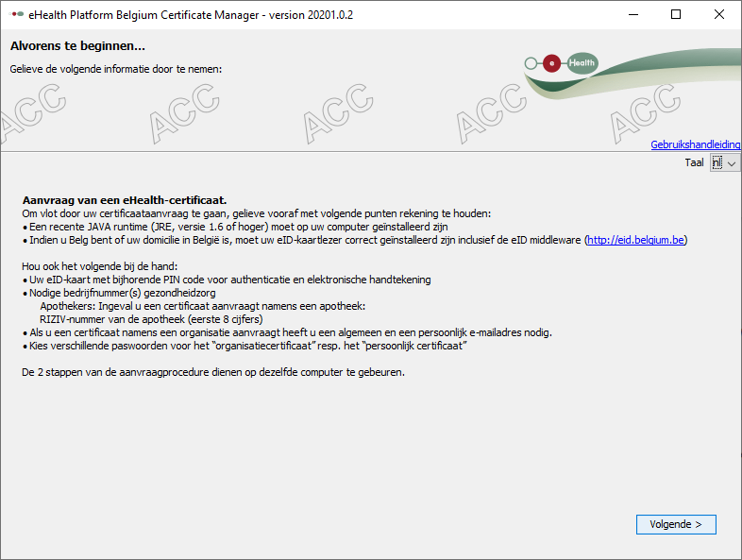The height and width of the screenshot is (560, 742).
Task: Minimize the Certificate Manager window
Action: click(632, 14)
